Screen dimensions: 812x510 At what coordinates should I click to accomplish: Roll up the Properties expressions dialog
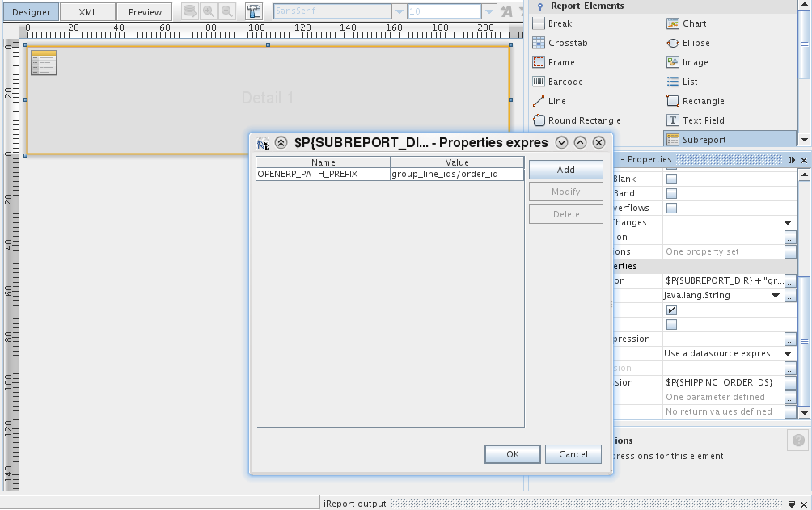pos(281,142)
